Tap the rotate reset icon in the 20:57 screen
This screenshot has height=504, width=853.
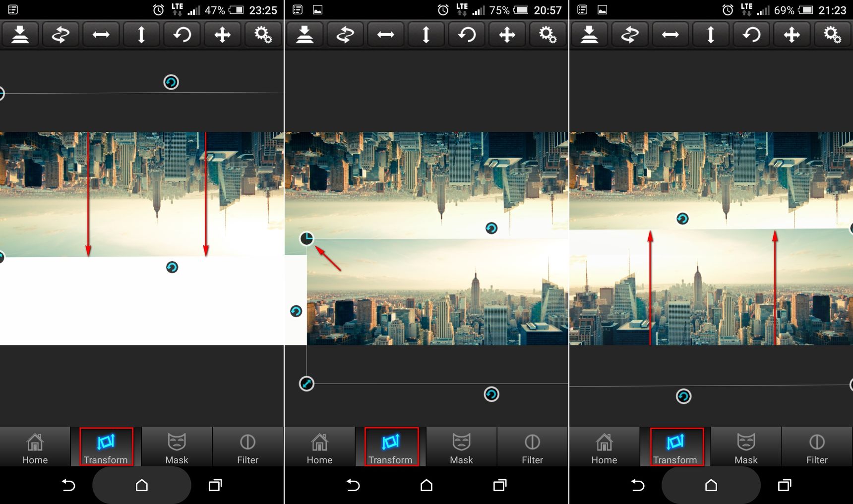(467, 35)
